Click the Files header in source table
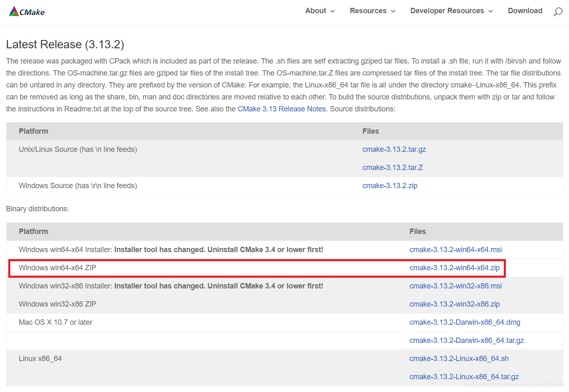Screen dimensions: 569x392 pos(371,131)
